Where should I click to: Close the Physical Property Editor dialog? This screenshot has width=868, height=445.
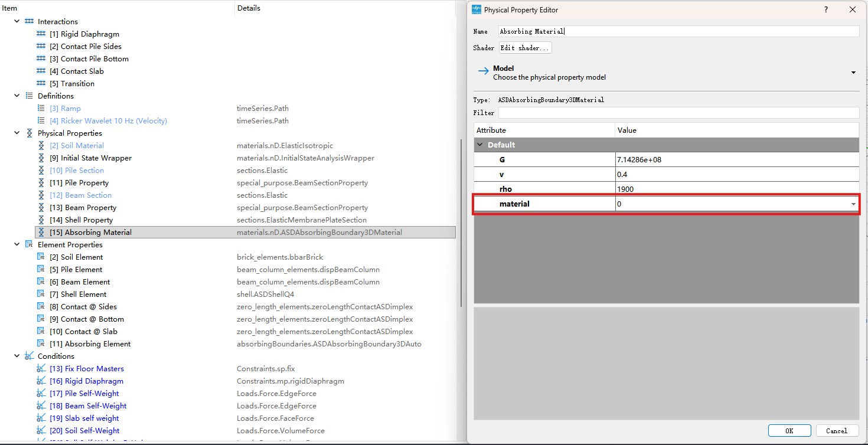(x=853, y=9)
